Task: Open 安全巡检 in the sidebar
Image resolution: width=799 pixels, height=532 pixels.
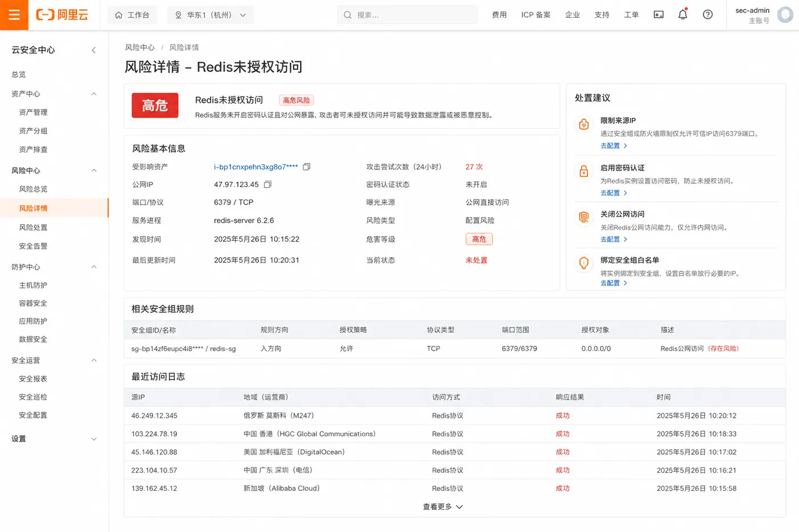Action: [33, 397]
